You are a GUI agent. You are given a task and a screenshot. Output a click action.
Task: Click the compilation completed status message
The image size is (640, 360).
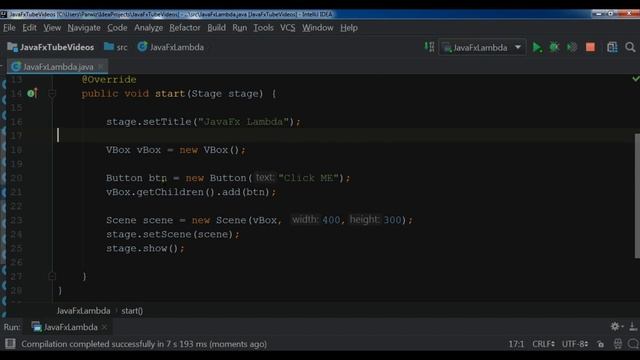point(144,344)
